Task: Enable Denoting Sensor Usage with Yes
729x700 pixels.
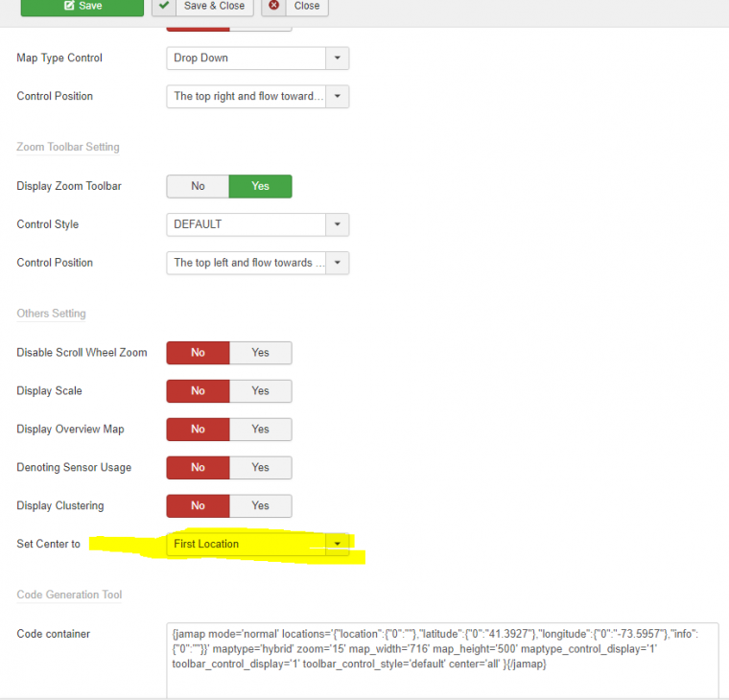Action: (260, 467)
